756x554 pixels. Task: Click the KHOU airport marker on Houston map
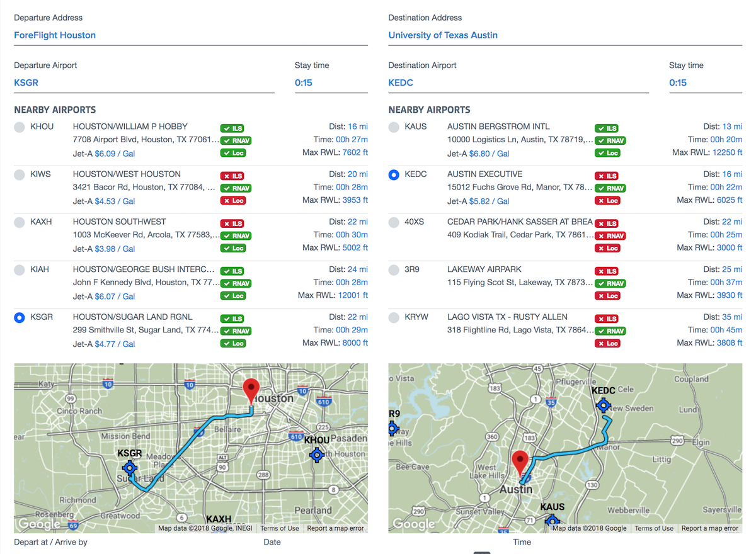pyautogui.click(x=317, y=455)
